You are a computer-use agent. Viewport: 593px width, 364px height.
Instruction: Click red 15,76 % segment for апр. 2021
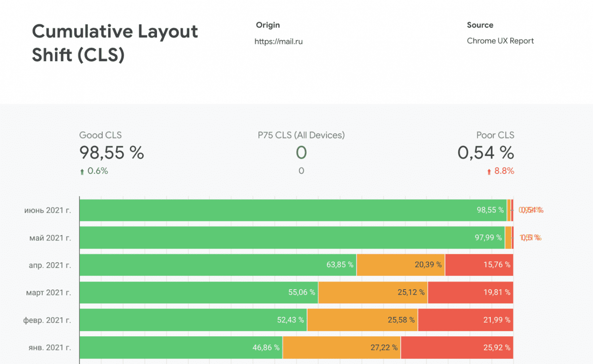(x=479, y=265)
